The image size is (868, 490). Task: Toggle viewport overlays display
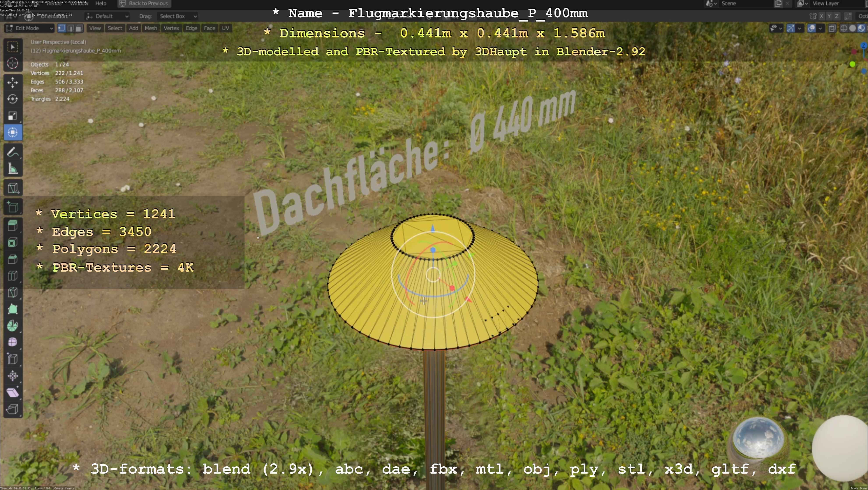click(x=811, y=28)
